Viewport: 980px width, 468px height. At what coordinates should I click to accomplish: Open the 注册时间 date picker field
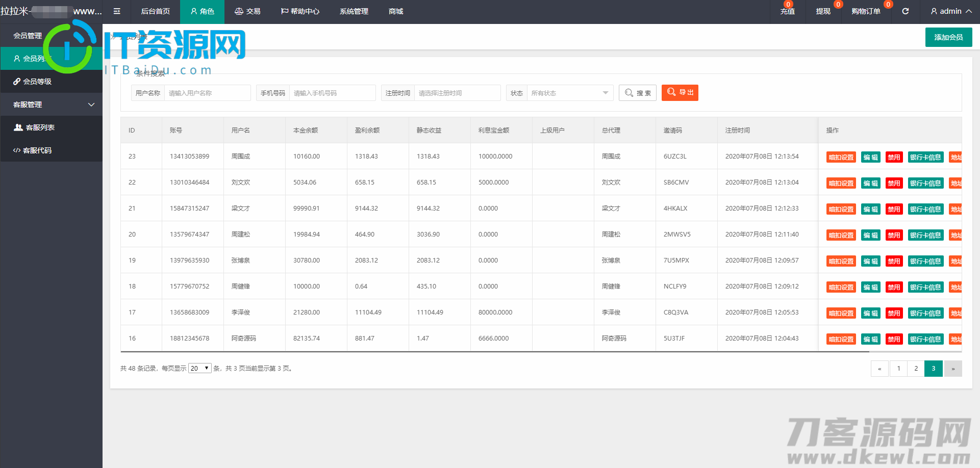tap(457, 93)
